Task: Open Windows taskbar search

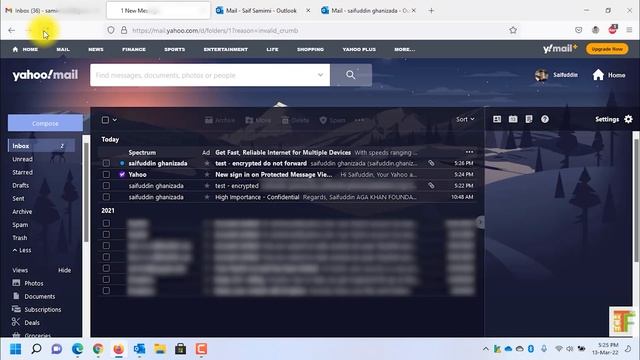Action: point(36,349)
